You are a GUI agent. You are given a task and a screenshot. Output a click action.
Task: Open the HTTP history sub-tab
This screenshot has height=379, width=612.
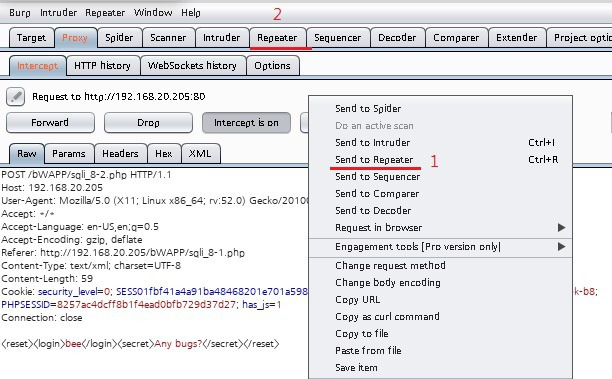click(103, 66)
